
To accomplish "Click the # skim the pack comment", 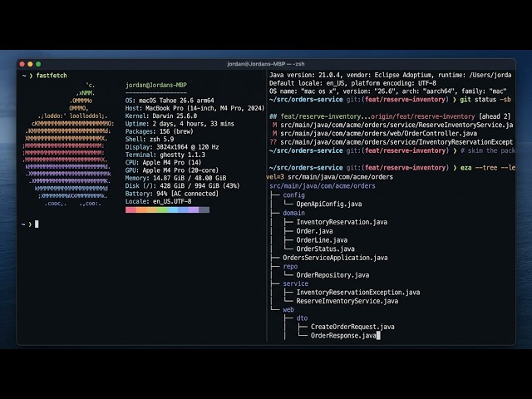I will pos(488,150).
